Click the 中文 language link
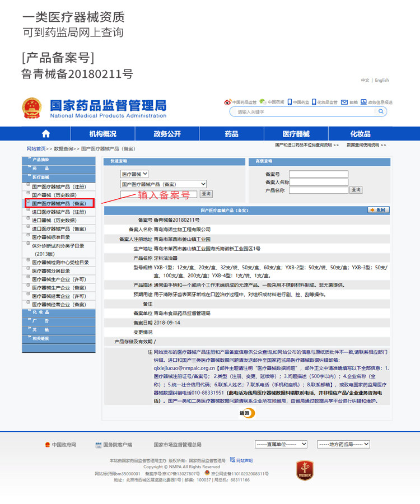The image size is (420, 504). (x=365, y=80)
